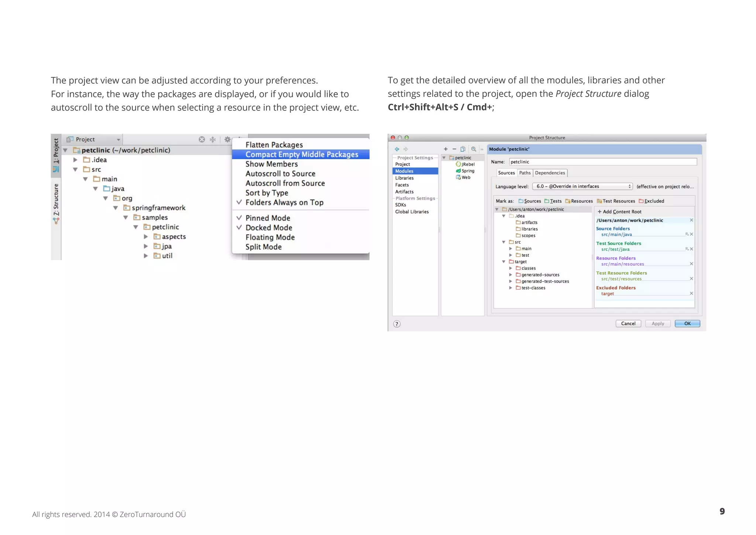
Task: Click the scroll-from-source target icon in Project panel
Action: pyautogui.click(x=202, y=139)
